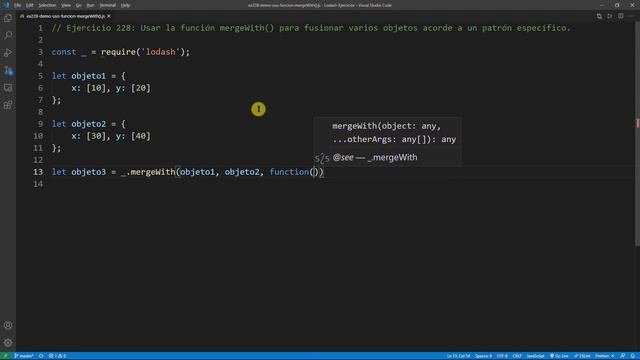Screen dimensions: 640x360
Task: Open errors and warnings count in status bar
Action: point(58,356)
